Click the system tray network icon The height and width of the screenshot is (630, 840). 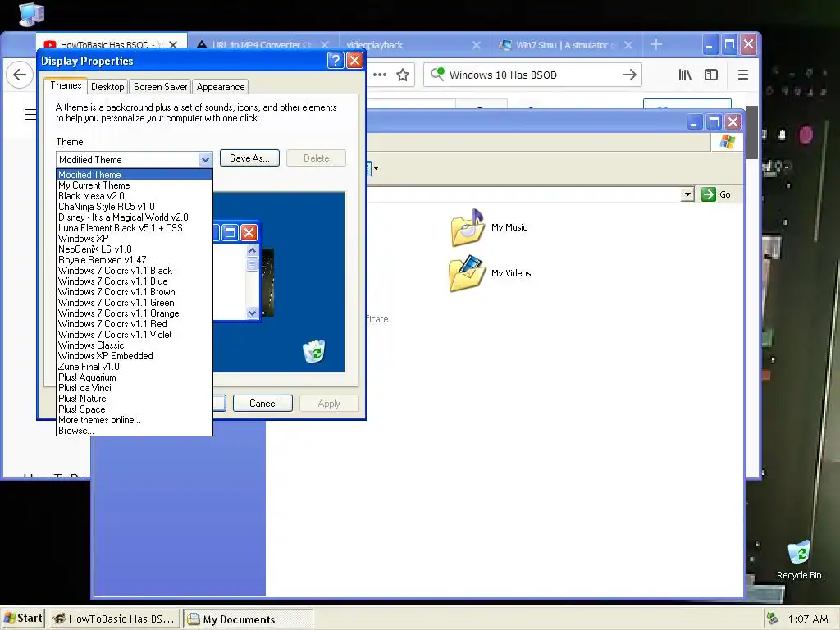tap(772, 619)
